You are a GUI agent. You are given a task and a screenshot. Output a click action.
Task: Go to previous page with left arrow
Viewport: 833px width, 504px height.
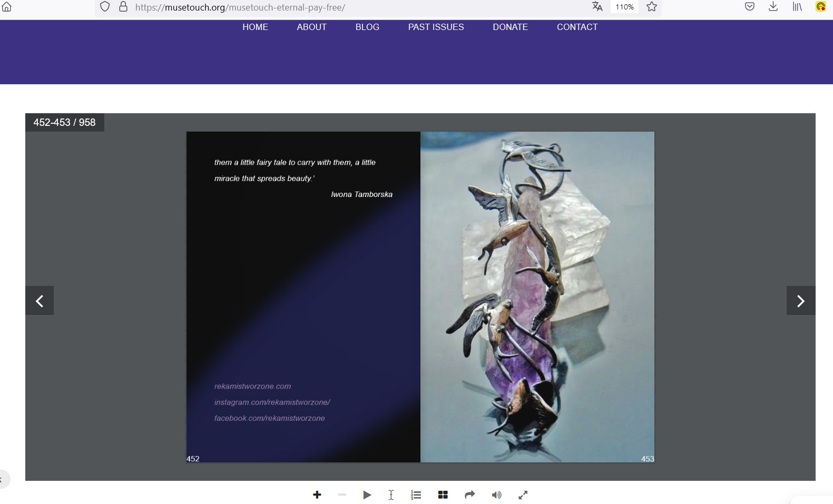pyautogui.click(x=40, y=301)
